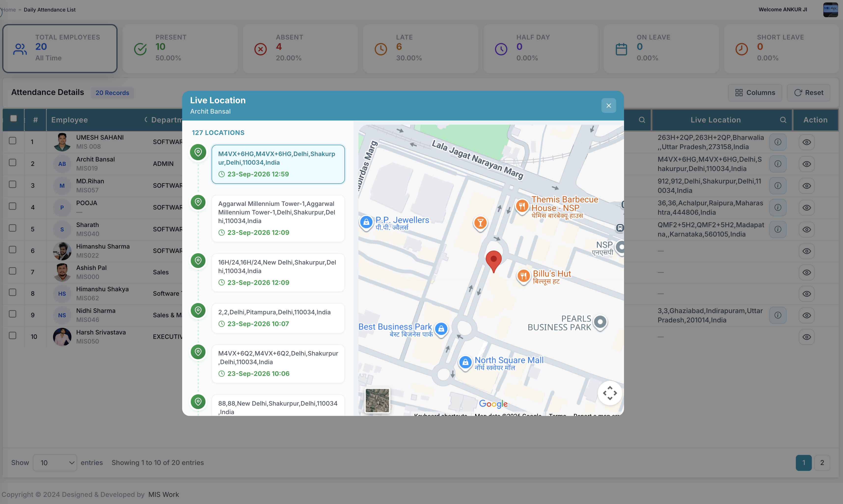
Task: Filter by the Short Leave card
Action: tap(781, 49)
